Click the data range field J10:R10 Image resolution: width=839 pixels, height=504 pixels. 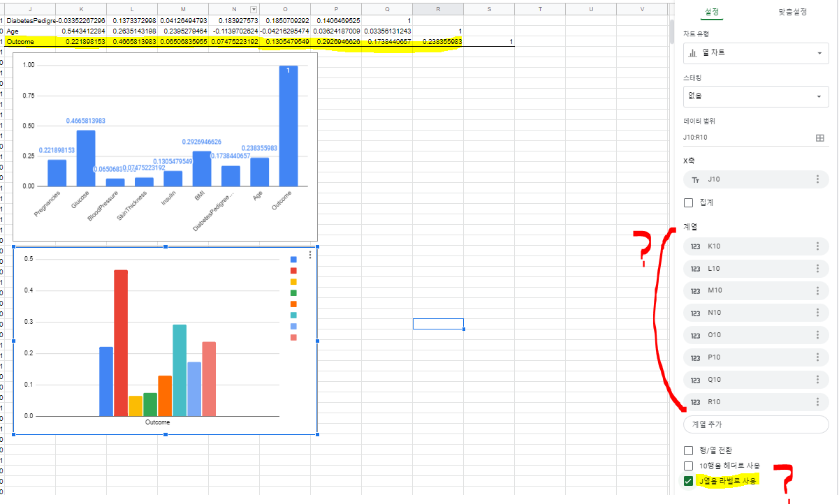[x=747, y=138]
